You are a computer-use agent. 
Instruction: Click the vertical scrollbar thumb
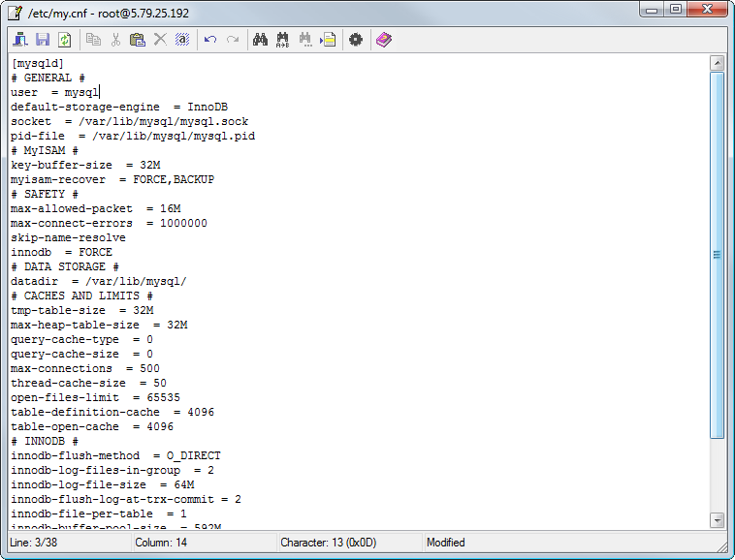pyautogui.click(x=717, y=255)
